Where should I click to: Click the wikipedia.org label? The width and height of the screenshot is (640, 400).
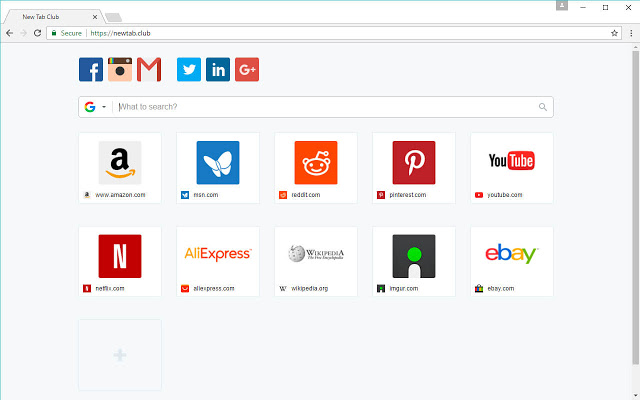[309, 289]
